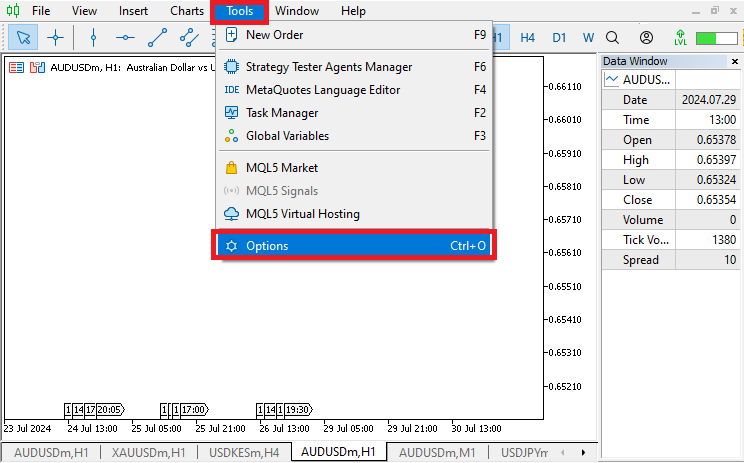The height and width of the screenshot is (463, 744).
Task: Choose New Order from Tools menu
Action: (x=353, y=35)
